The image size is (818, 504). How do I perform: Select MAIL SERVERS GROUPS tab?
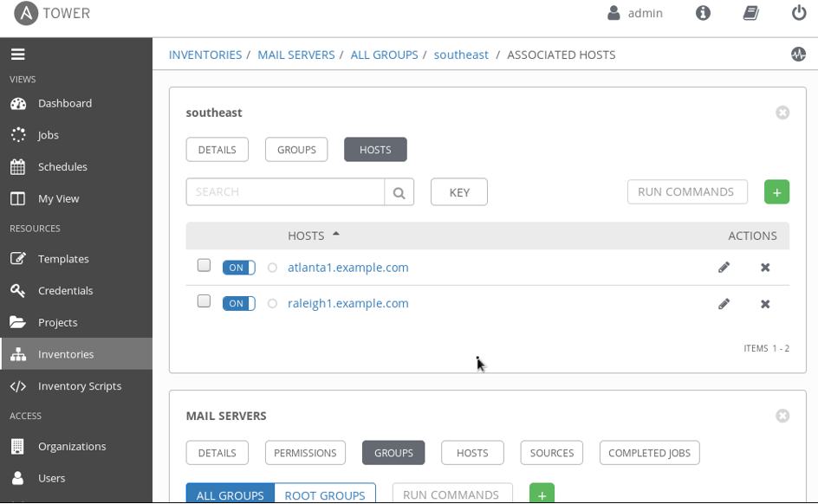pos(393,453)
